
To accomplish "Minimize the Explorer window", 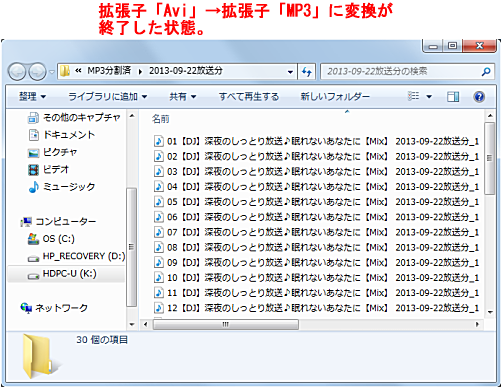I will point(433,46).
